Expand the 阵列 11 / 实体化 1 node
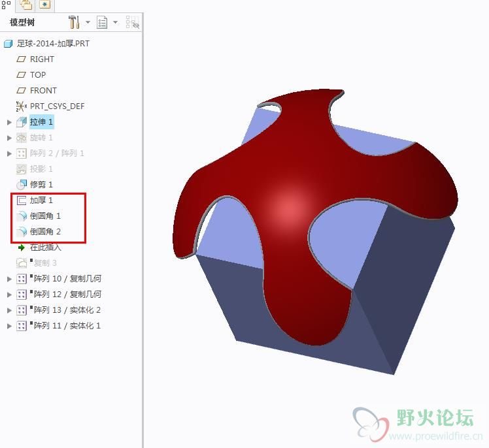 pos(9,326)
